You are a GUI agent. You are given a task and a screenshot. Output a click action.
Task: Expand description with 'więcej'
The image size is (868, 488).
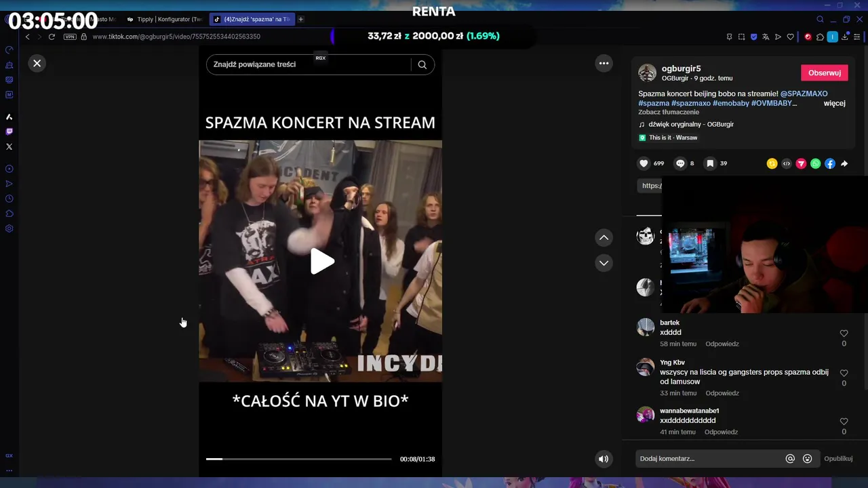point(835,103)
